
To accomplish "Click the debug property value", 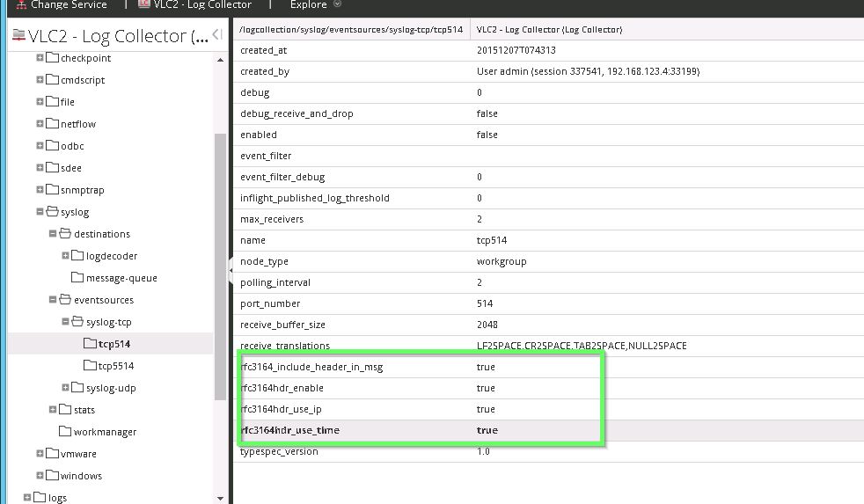I will click(x=479, y=92).
